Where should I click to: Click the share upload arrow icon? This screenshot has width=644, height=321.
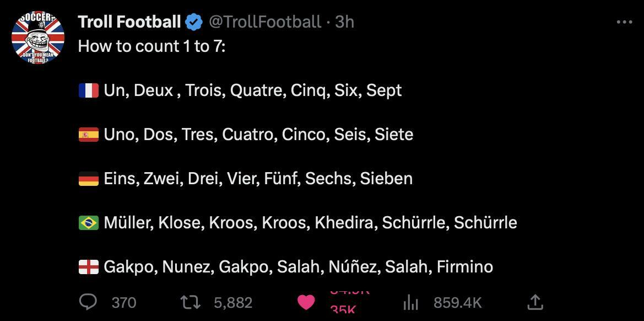pos(534,302)
